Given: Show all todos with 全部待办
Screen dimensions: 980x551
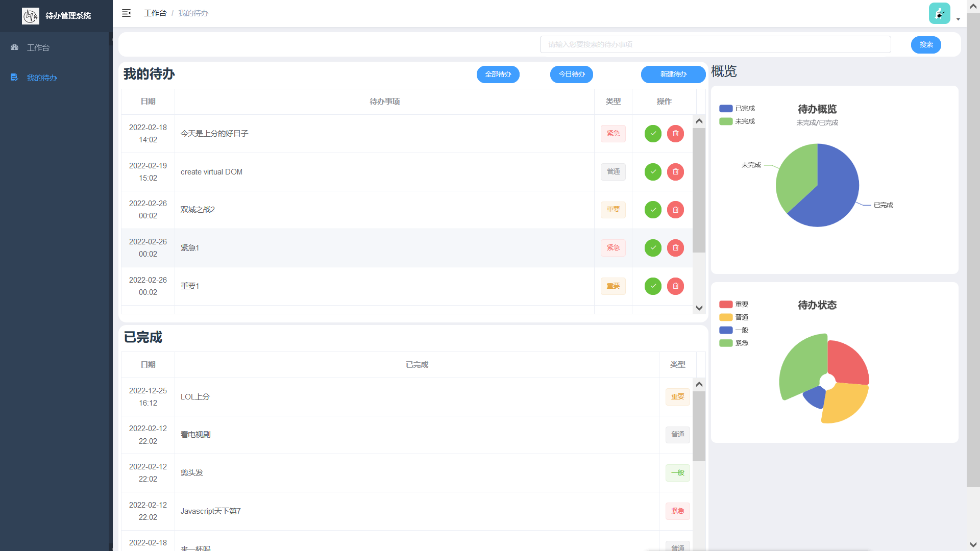Looking at the screenshot, I should (498, 74).
